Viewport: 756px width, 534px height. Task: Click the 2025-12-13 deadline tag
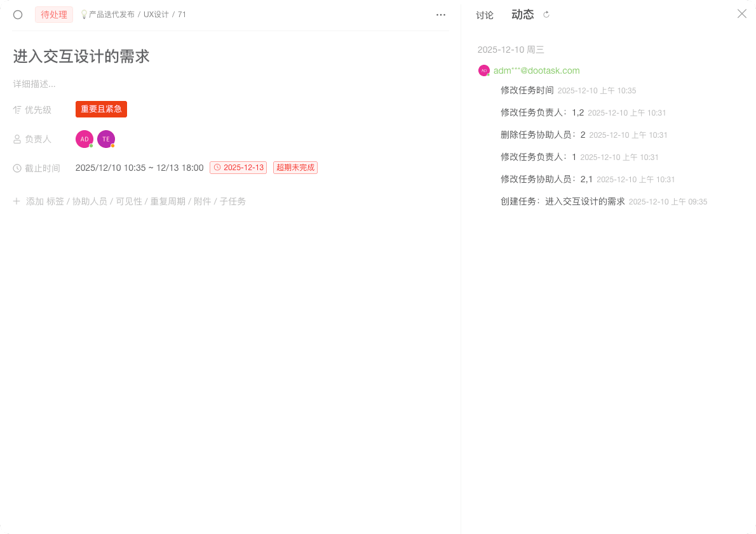[x=238, y=168]
